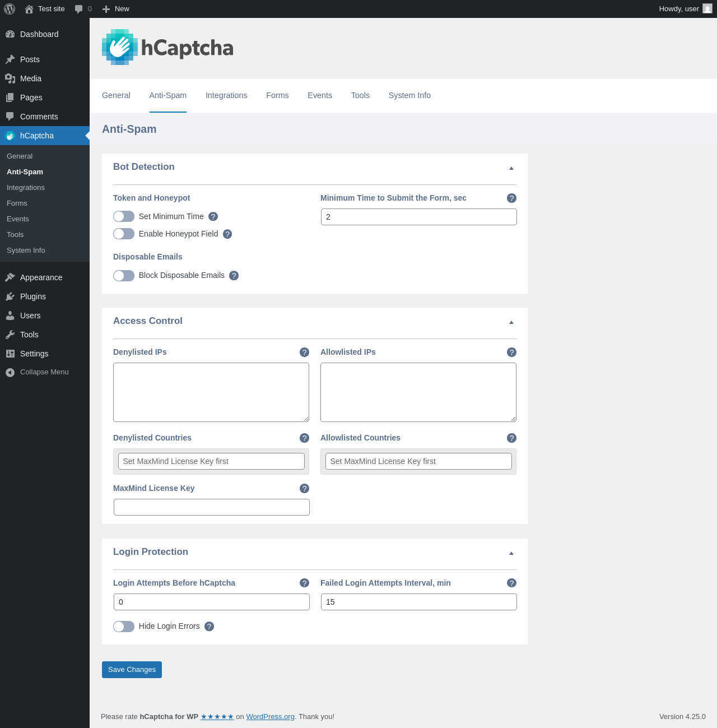Image resolution: width=717 pixels, height=728 pixels.
Task: Open help tooltip for Set Minimum Time
Action: pyautogui.click(x=213, y=217)
